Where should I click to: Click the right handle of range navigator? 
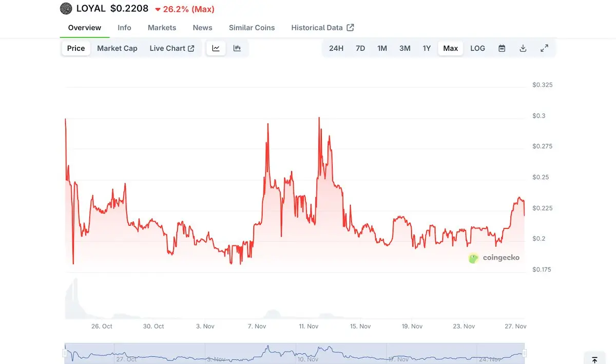(525, 353)
